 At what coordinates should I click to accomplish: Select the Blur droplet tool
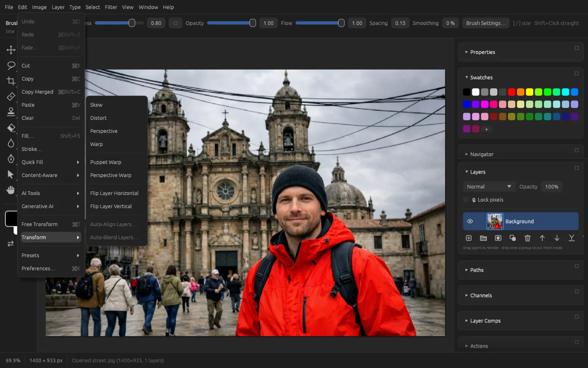tap(11, 143)
